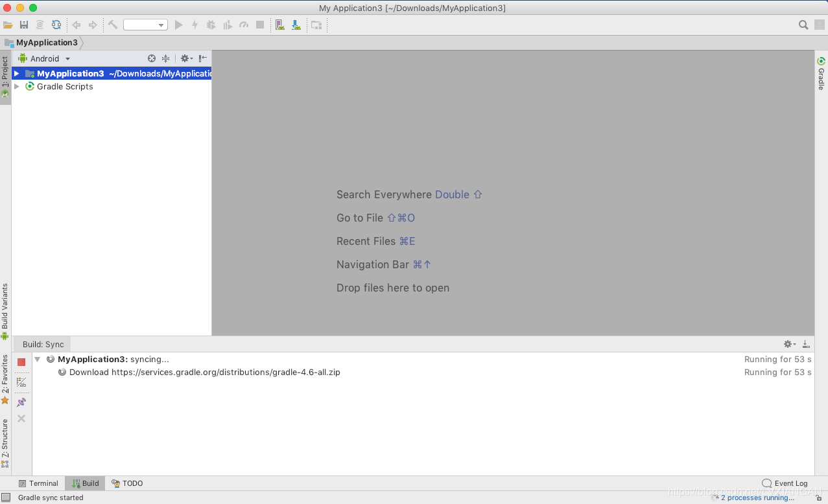Click the Save All disk icon
The width and height of the screenshot is (828, 504).
coord(24,25)
